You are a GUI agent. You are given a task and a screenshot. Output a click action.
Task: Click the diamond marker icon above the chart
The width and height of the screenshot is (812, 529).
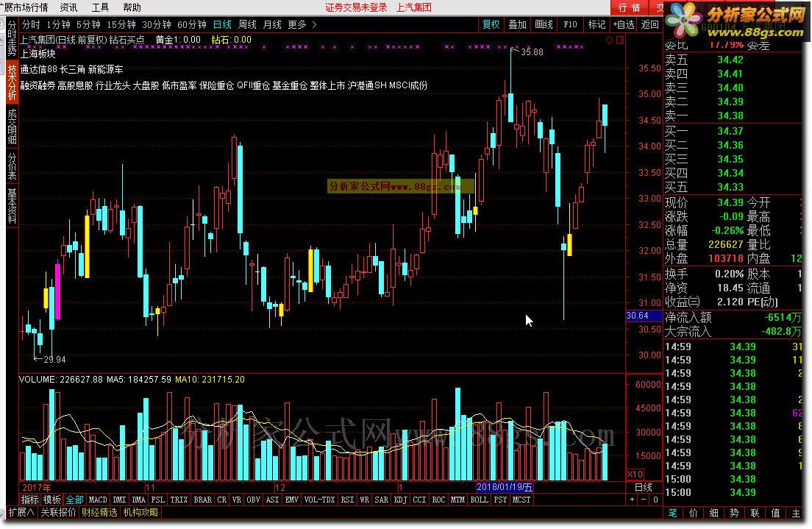pyautogui.click(x=609, y=40)
